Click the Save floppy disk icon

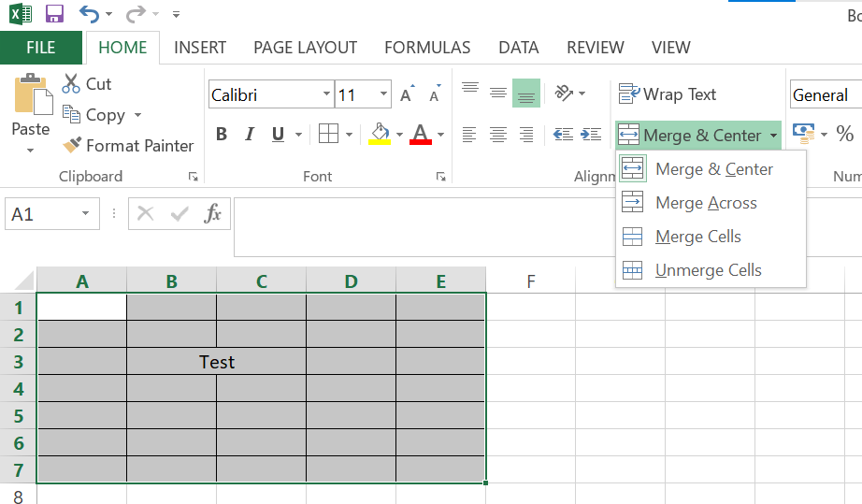[x=54, y=14]
